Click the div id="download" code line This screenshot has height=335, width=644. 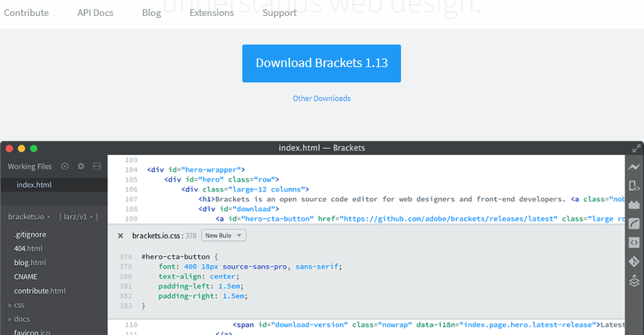point(239,209)
